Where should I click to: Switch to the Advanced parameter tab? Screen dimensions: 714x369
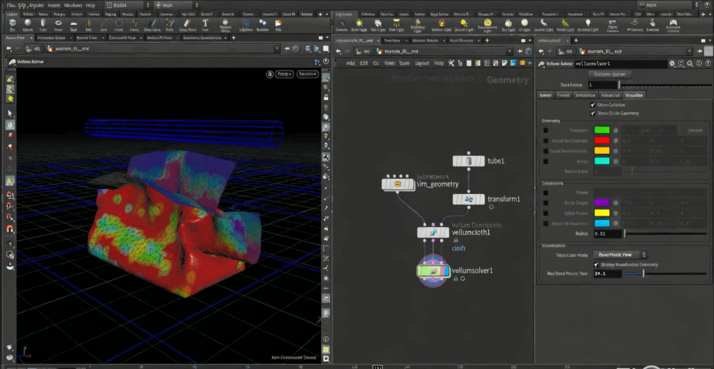coord(610,95)
